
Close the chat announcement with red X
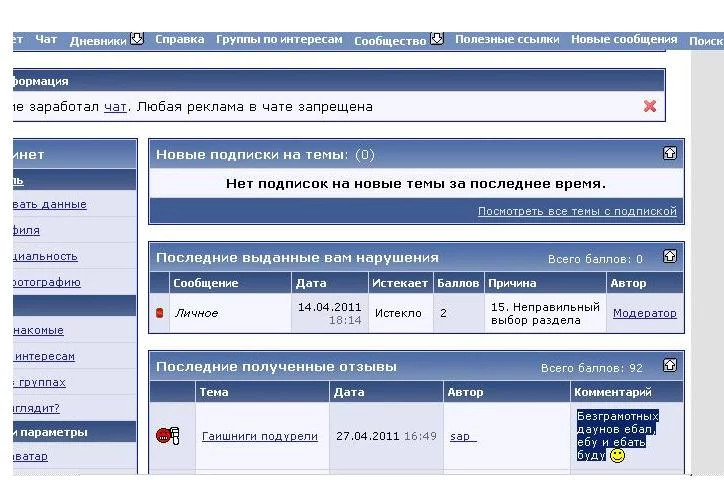(x=650, y=106)
